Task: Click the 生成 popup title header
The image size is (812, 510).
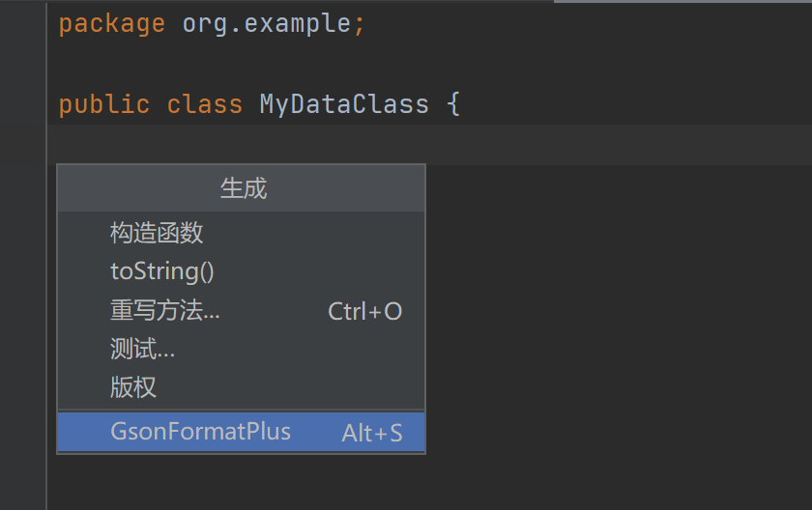Action: point(243,188)
